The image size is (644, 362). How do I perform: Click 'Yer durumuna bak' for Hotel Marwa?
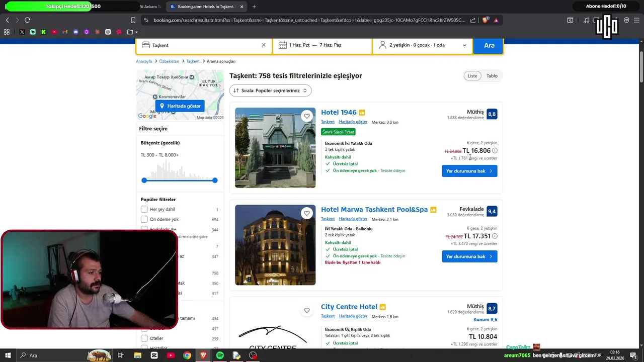(469, 256)
